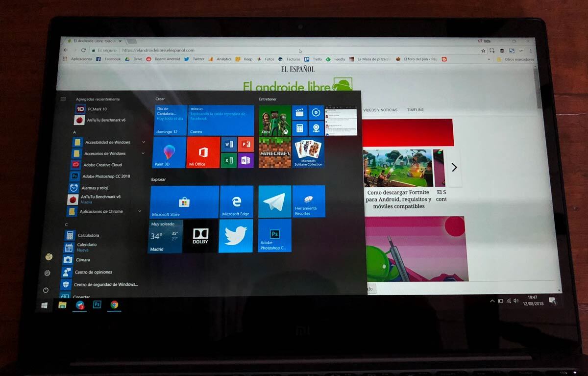Expand the Start menu hamburger navigation
Image resolution: width=588 pixels, height=376 pixels.
[63, 99]
